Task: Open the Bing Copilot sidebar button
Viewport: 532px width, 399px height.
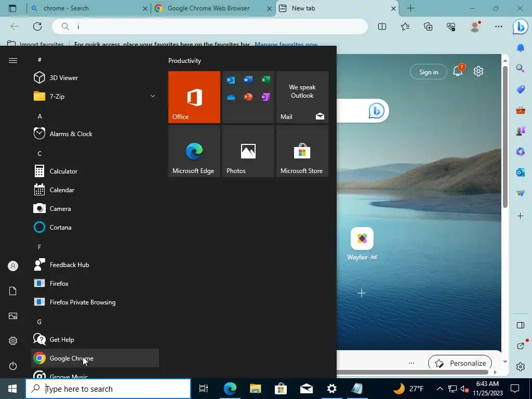Action: [x=520, y=27]
